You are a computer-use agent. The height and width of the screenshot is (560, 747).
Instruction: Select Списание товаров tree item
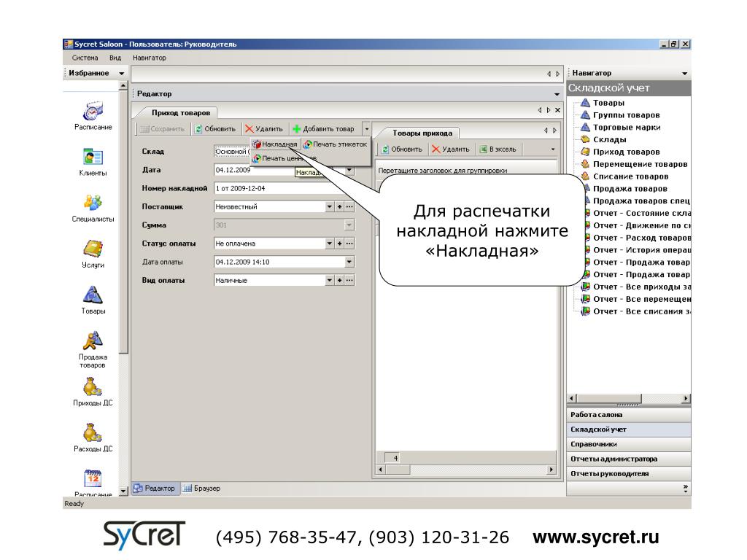[630, 176]
